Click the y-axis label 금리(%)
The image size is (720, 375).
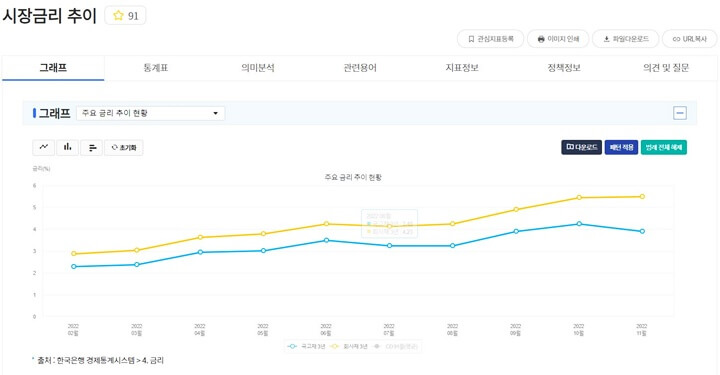[x=41, y=168]
